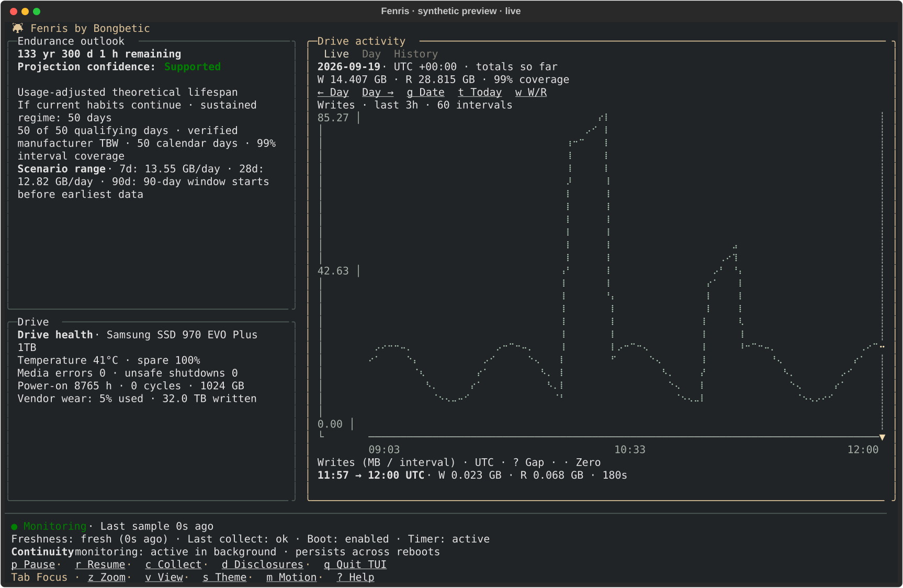The width and height of the screenshot is (903, 588).
Task: Click 'Boot: enabled' status
Action: click(x=348, y=539)
